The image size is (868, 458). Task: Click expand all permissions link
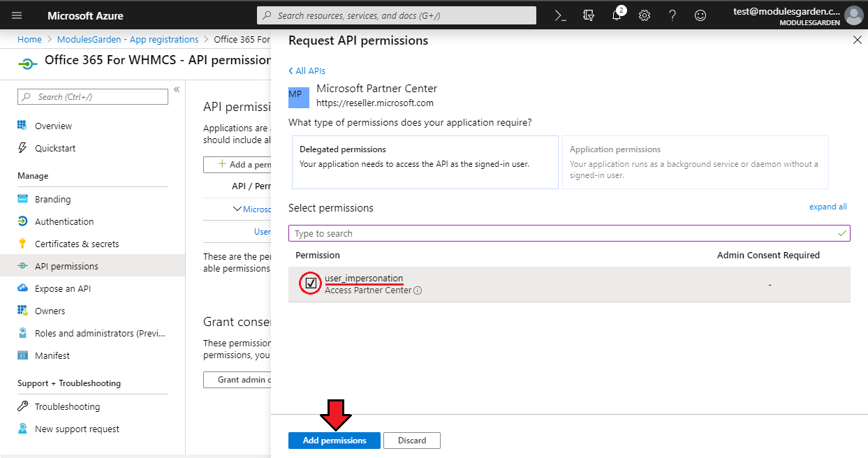(828, 207)
